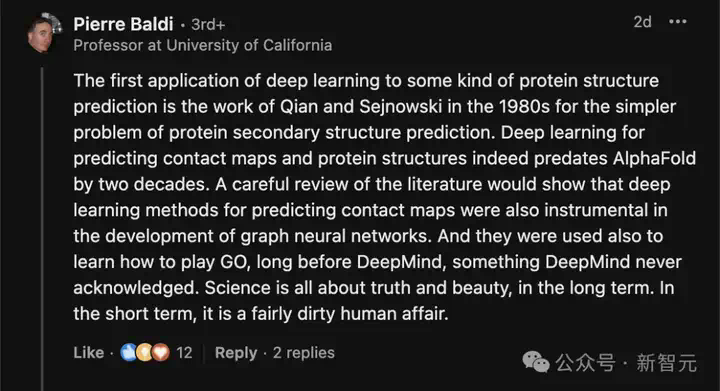720x391 pixels.
Task: Open the three-dot comment options menu
Action: pyautogui.click(x=678, y=22)
